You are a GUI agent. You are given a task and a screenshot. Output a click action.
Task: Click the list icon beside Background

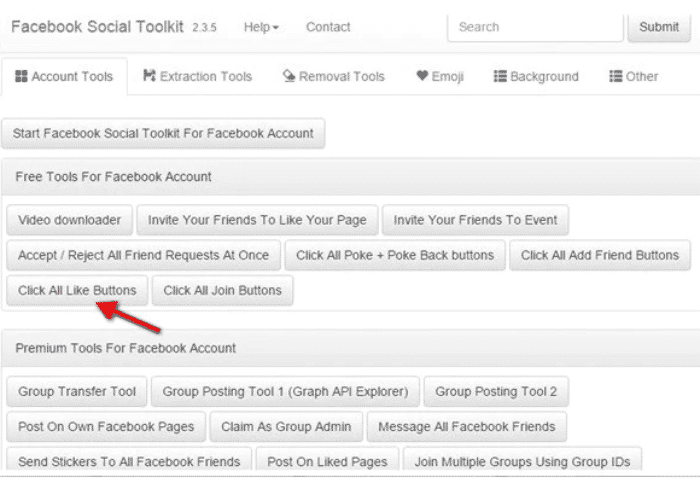(500, 76)
